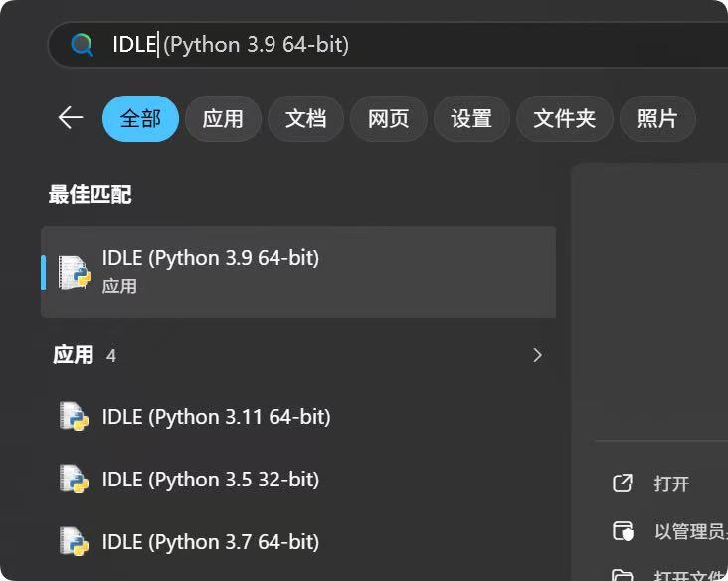
Task: Click the search magnifier icon
Action: click(82, 45)
